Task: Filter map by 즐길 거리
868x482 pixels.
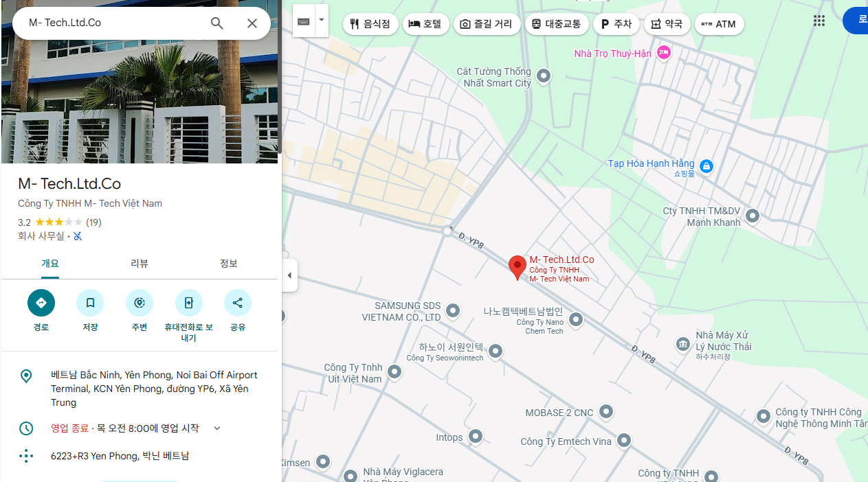Action: tap(487, 24)
